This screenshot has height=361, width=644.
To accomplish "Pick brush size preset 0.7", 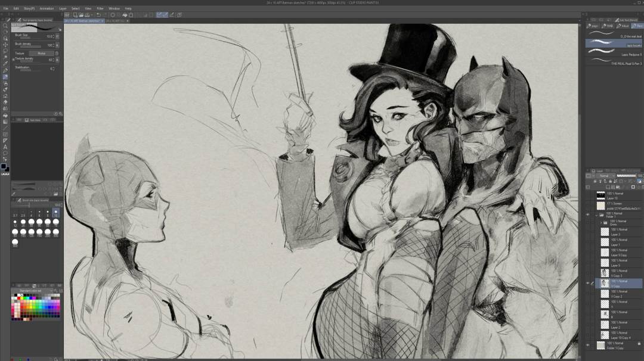I will (15, 213).
